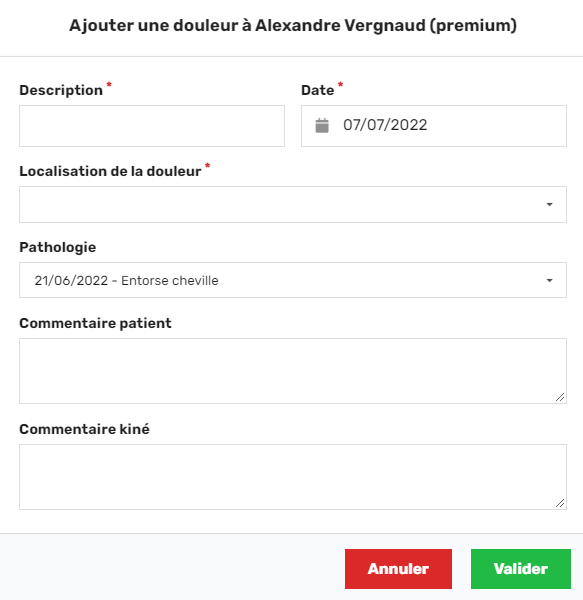
Task: Click the Pathologie dropdown arrow
Action: click(549, 280)
